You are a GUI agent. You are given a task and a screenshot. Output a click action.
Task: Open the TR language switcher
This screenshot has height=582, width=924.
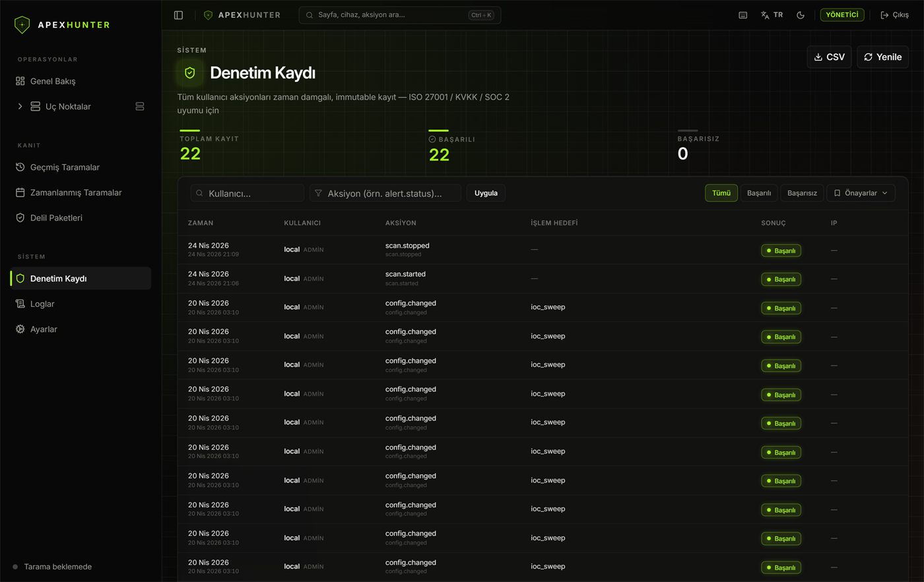tap(772, 15)
